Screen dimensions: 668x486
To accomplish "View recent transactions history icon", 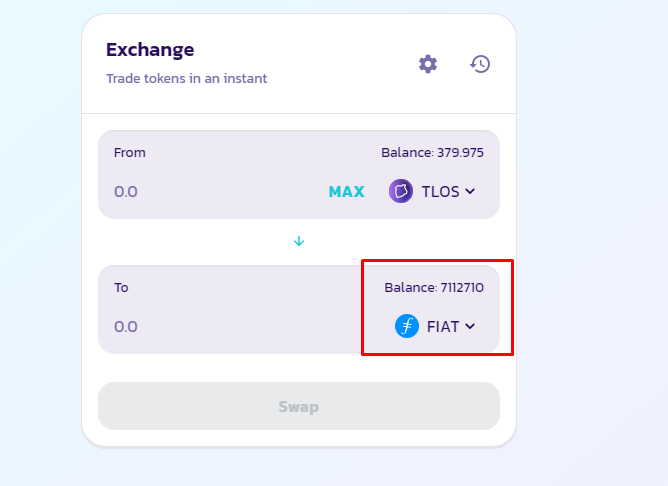I will [480, 64].
